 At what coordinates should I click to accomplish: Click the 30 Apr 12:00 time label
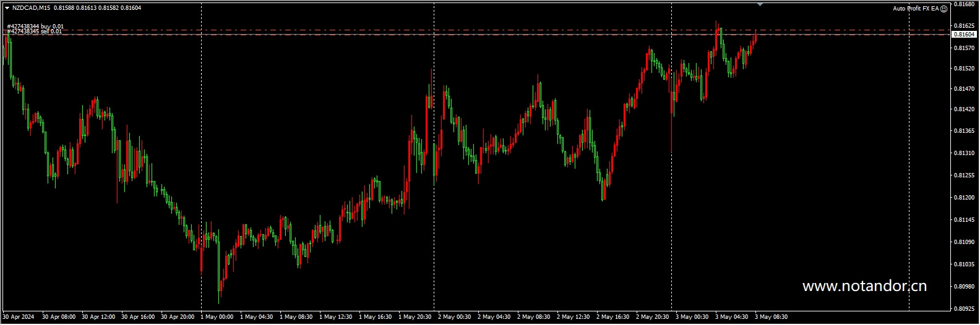(x=98, y=317)
